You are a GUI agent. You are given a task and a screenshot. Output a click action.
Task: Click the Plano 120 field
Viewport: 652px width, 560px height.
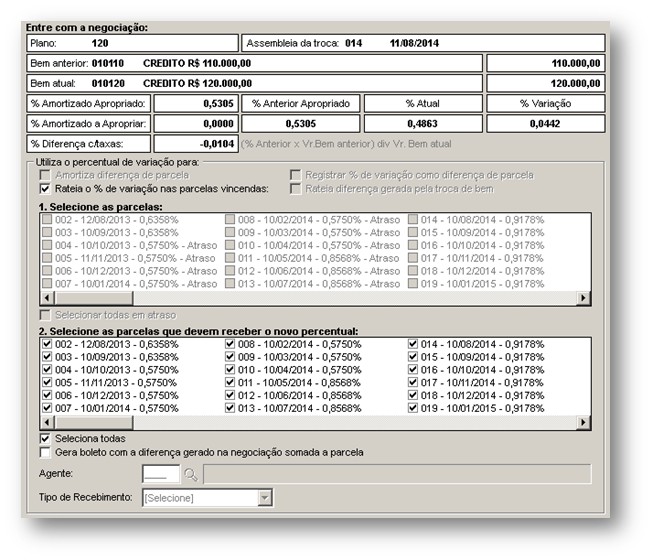pyautogui.click(x=132, y=43)
